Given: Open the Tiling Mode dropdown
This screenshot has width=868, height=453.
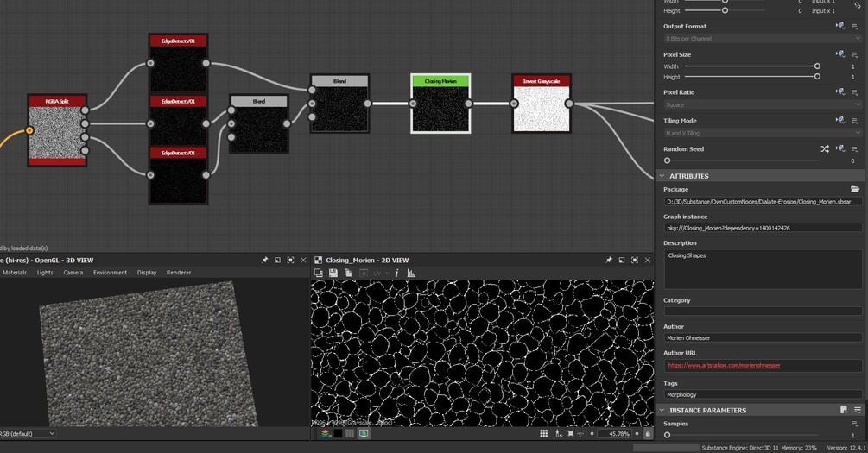Looking at the screenshot, I should point(763,133).
